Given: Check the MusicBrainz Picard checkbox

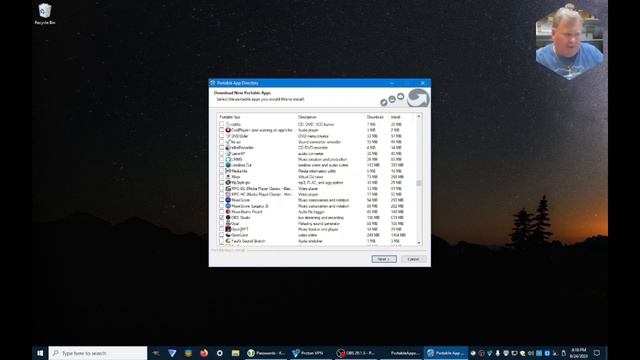Looking at the screenshot, I should [x=222, y=212].
